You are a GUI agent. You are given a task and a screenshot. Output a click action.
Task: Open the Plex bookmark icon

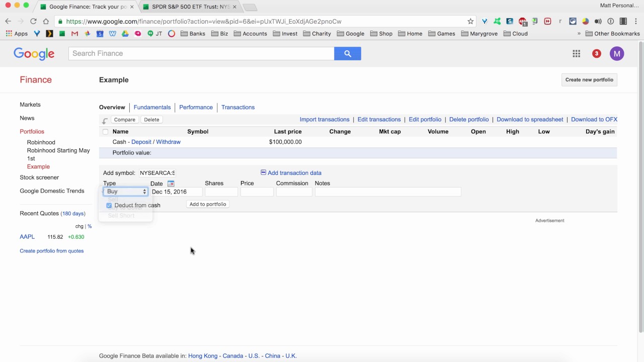[x=49, y=34]
